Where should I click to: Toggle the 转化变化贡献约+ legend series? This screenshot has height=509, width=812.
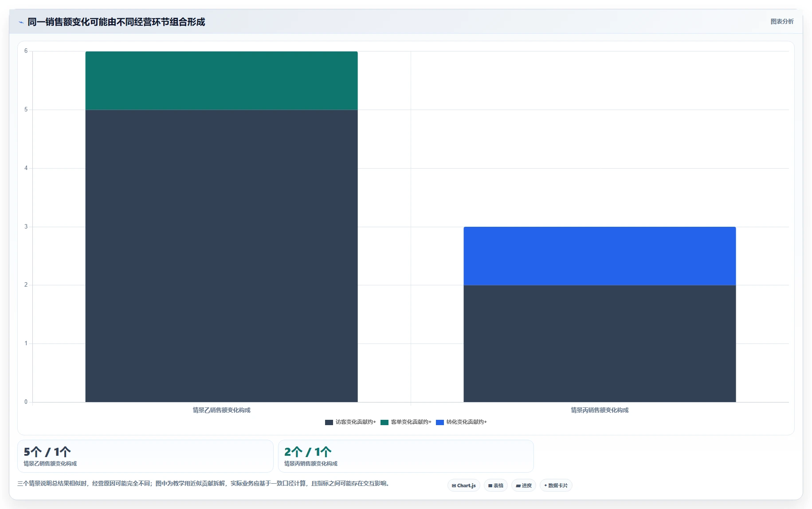coord(461,422)
